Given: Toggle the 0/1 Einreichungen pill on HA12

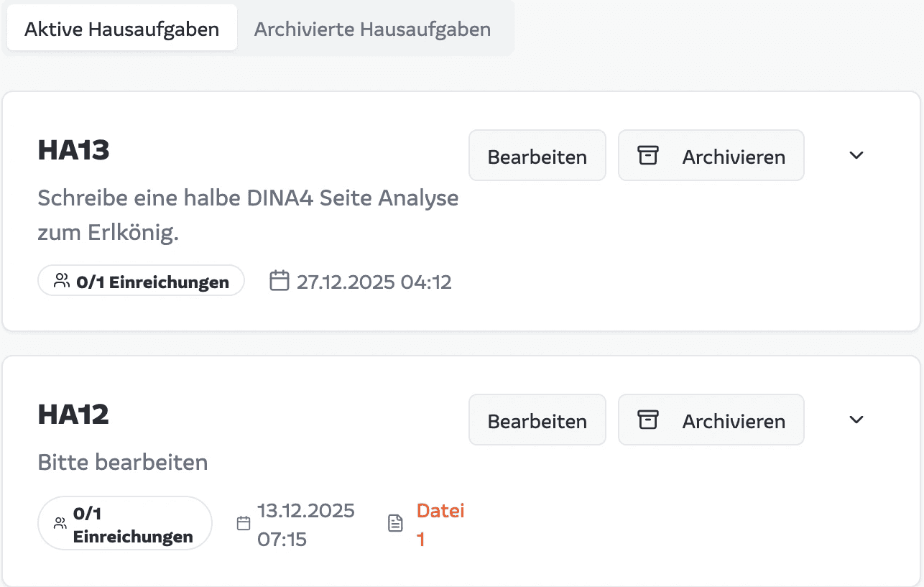Looking at the screenshot, I should [x=124, y=522].
